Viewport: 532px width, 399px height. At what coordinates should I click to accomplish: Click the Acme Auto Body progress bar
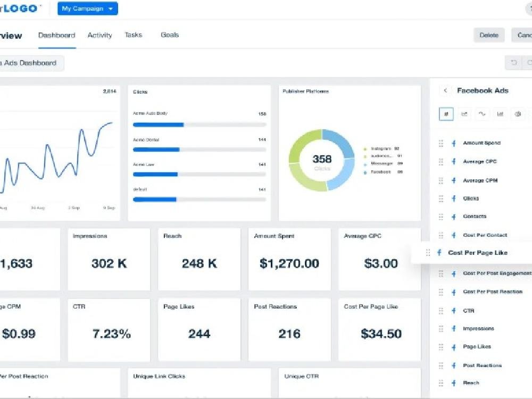pos(199,124)
